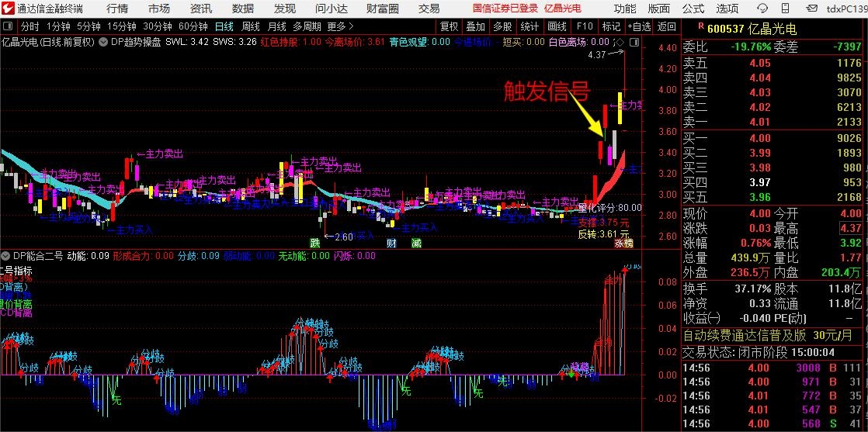Click the diamond marker icon beside 白色离场
868x432 pixels.
tap(620, 42)
